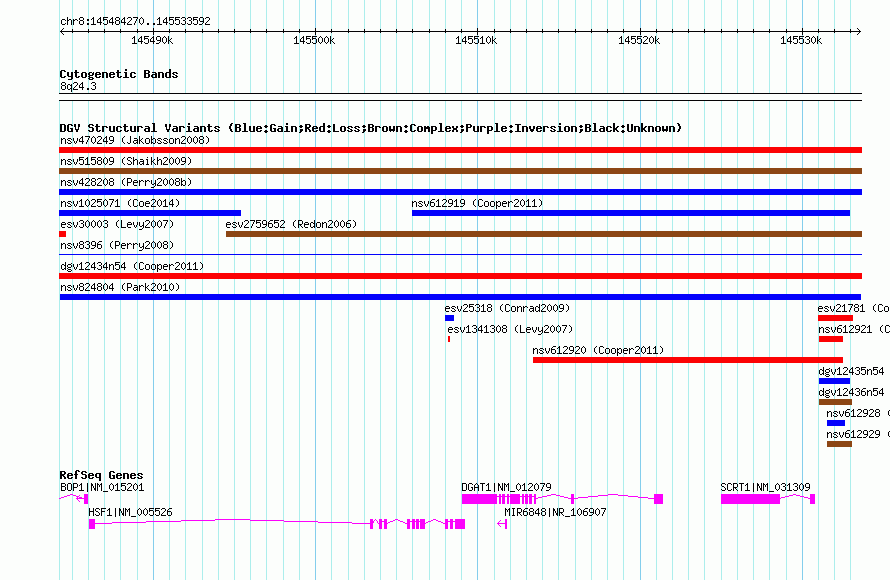Click the blue nsv824804 Park2010 bar
890x580 pixels.
pos(460,297)
